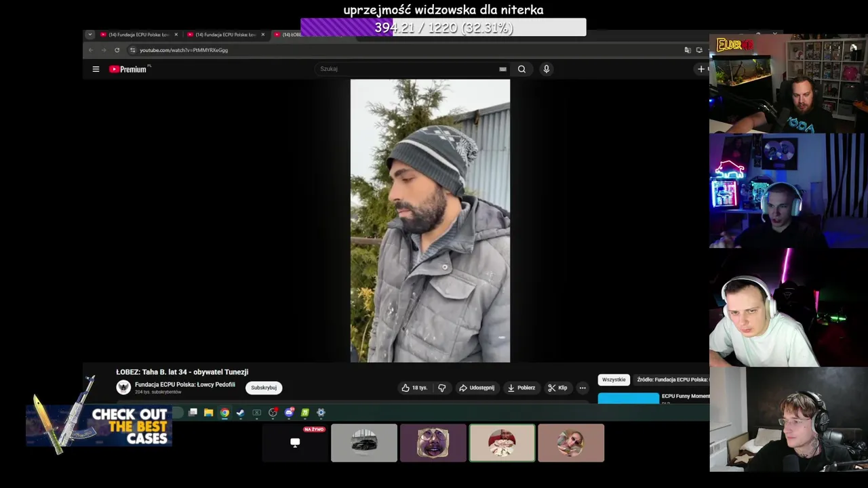
Task: Open channel name Fundacja ECPU Polska: Łowcy Pedofili
Action: pos(185,384)
